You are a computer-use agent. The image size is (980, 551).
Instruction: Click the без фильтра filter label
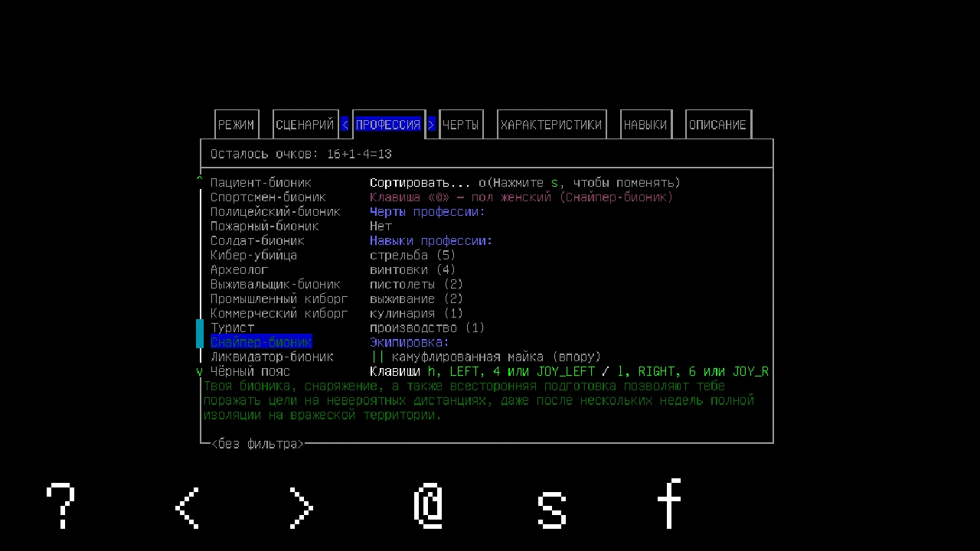click(257, 444)
